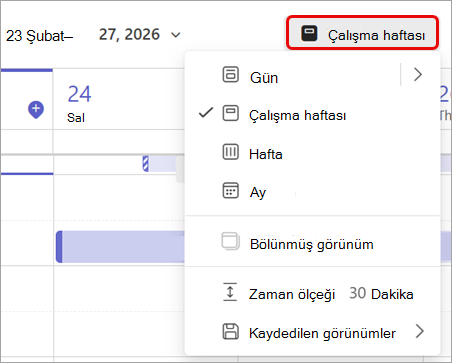Switch to the Ay view
The width and height of the screenshot is (452, 363).
[312, 192]
